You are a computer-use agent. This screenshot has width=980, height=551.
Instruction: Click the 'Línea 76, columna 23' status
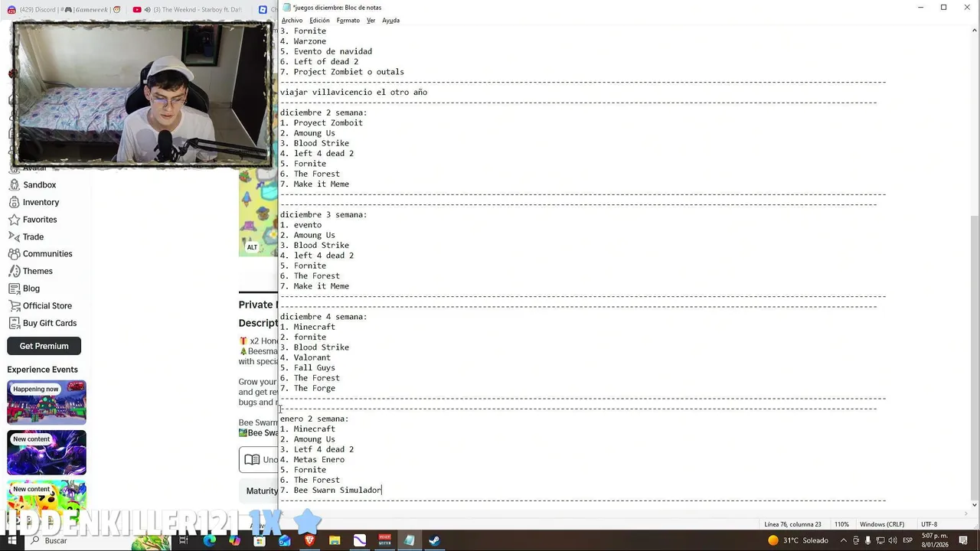[x=792, y=524]
